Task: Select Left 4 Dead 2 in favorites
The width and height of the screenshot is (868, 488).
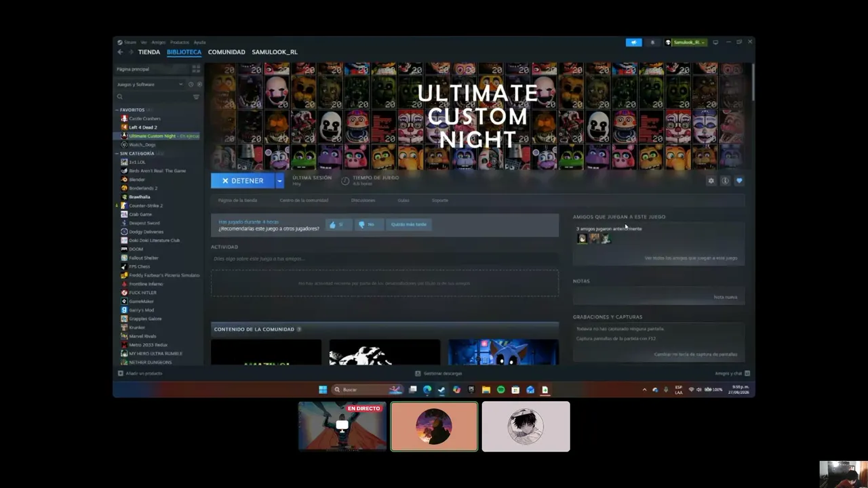Action: (x=142, y=127)
